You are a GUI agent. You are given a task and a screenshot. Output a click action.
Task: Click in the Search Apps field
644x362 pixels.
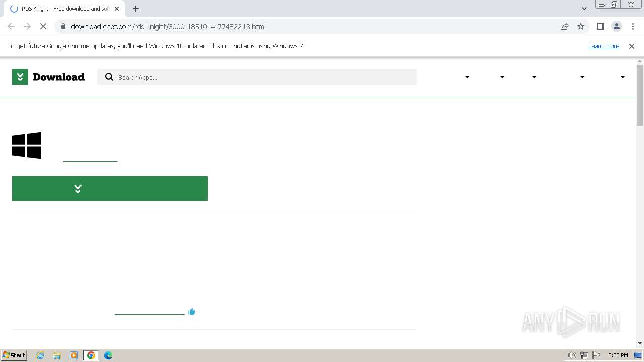(257, 77)
